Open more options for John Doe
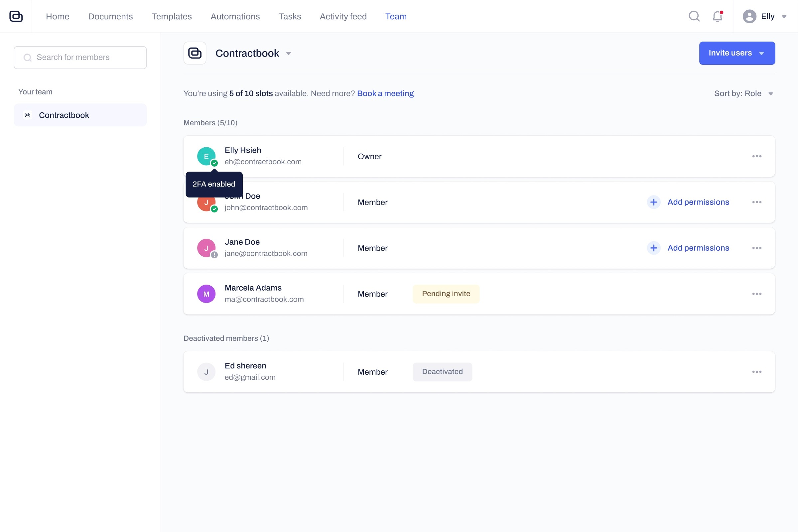The width and height of the screenshot is (798, 532). point(757,202)
